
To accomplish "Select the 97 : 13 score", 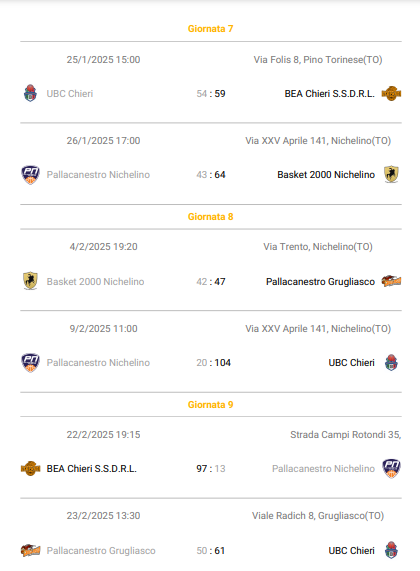I will tap(211, 469).
